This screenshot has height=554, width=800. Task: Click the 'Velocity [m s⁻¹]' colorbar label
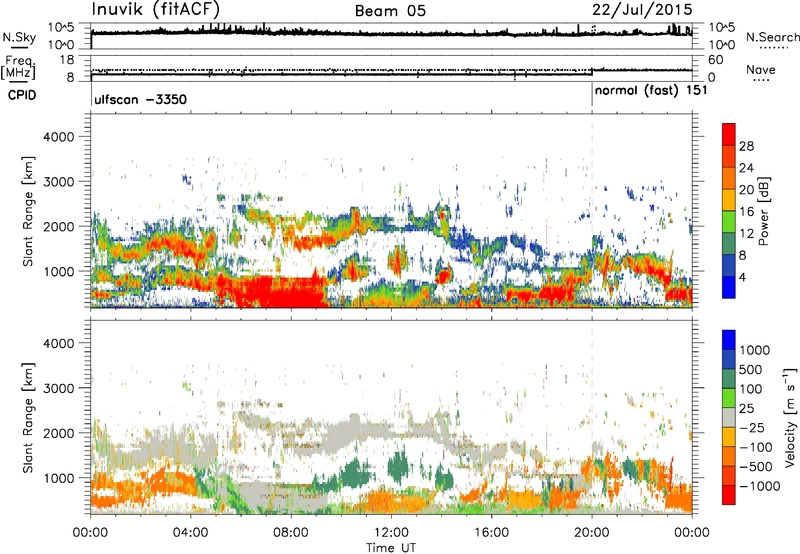click(x=790, y=417)
